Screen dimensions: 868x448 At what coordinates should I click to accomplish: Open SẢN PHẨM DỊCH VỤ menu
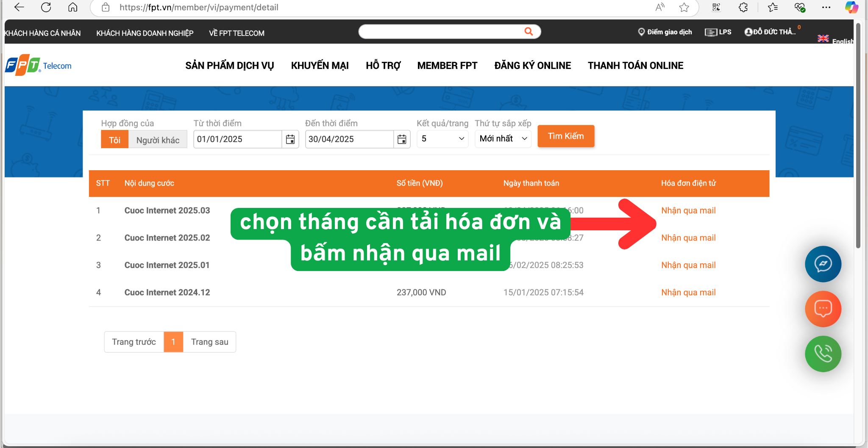click(230, 66)
